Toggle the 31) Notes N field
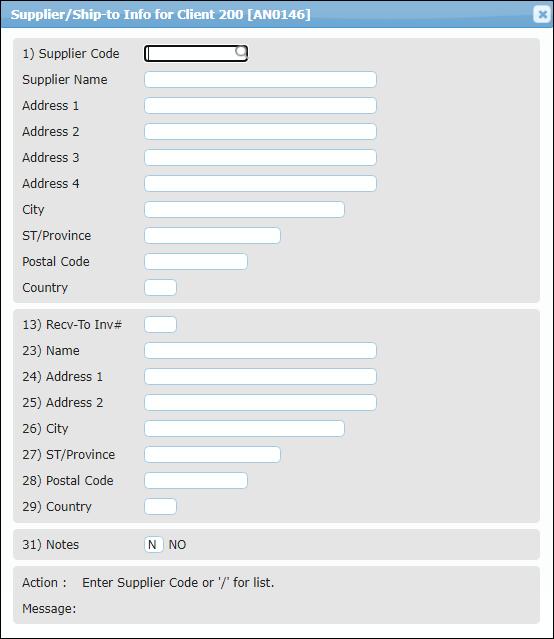This screenshot has height=639, width=554. tap(154, 545)
